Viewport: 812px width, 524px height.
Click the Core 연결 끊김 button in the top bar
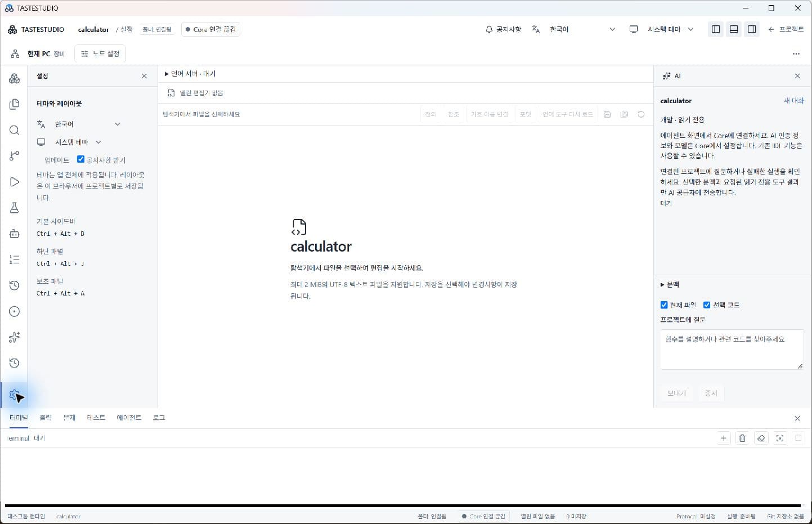(210, 29)
